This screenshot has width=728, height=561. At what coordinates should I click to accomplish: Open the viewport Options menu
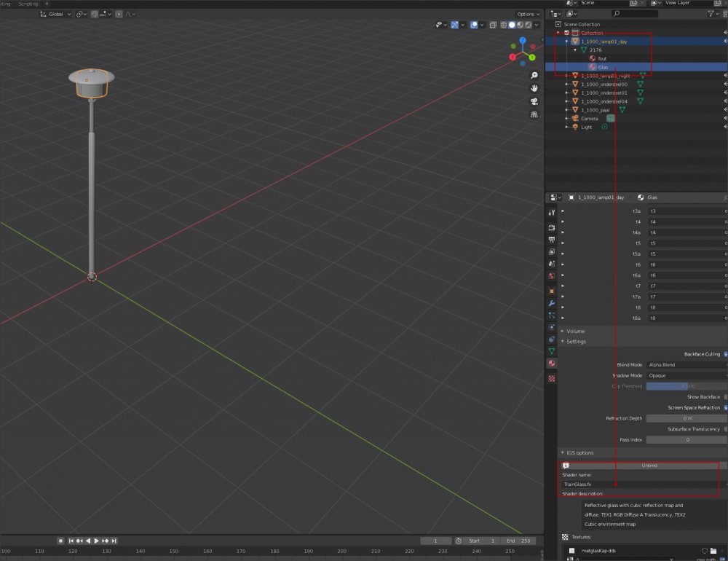click(527, 14)
